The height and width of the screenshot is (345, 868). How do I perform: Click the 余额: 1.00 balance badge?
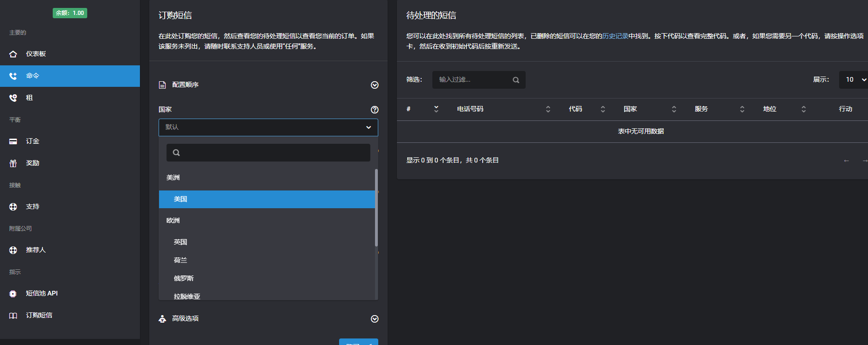pyautogui.click(x=70, y=13)
